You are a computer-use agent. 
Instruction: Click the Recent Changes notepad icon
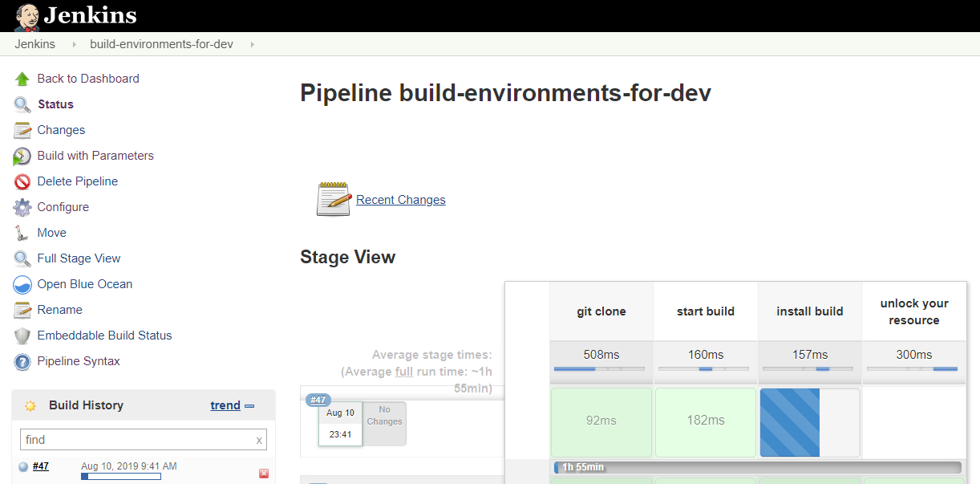[x=334, y=199]
